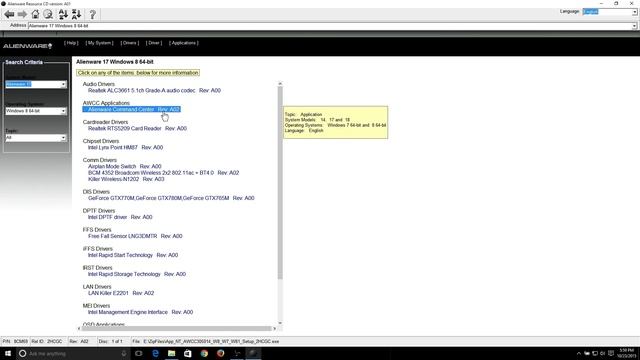Image resolution: width=640 pixels, height=360 pixels.
Task: Open GeForce GTX770M graphics driver link
Action: coord(171,198)
